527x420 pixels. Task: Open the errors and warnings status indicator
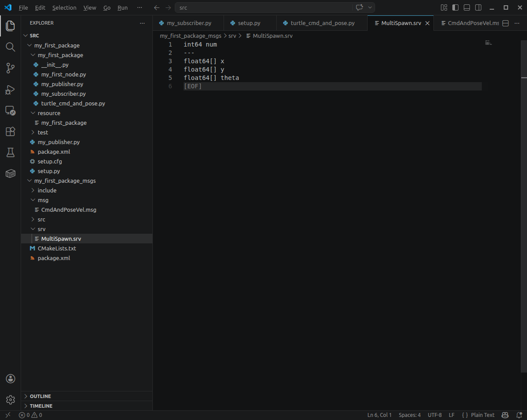30,415
